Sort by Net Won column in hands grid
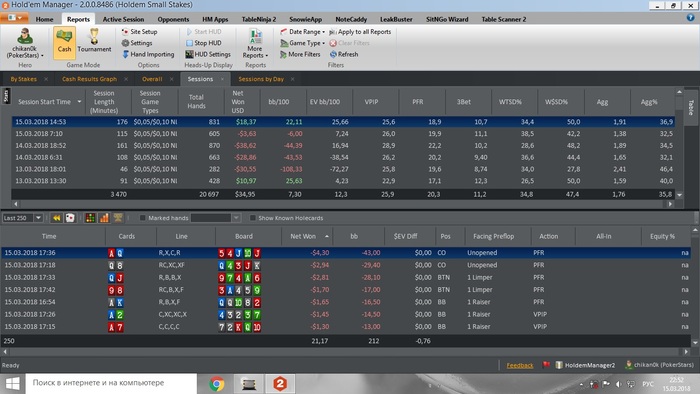Viewport: 700px width, 394px height. tap(307, 236)
